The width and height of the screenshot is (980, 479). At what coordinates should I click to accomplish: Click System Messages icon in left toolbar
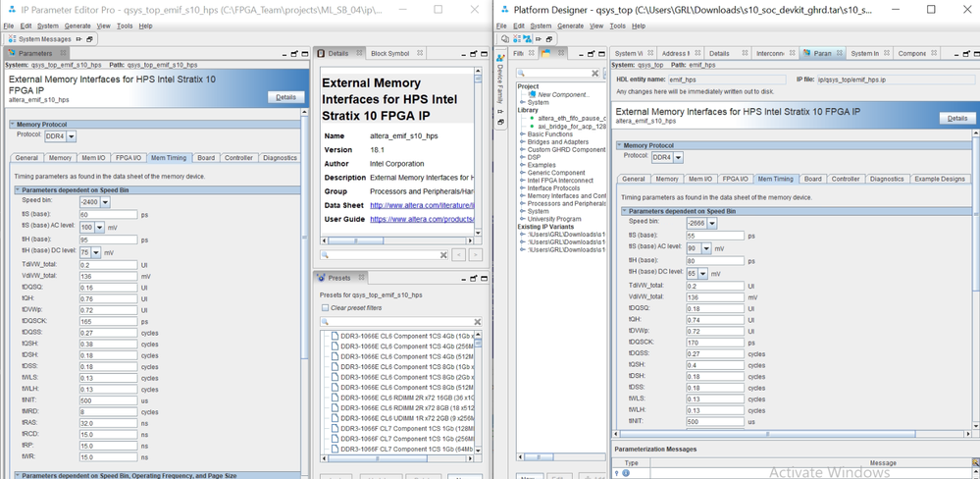pos(13,39)
